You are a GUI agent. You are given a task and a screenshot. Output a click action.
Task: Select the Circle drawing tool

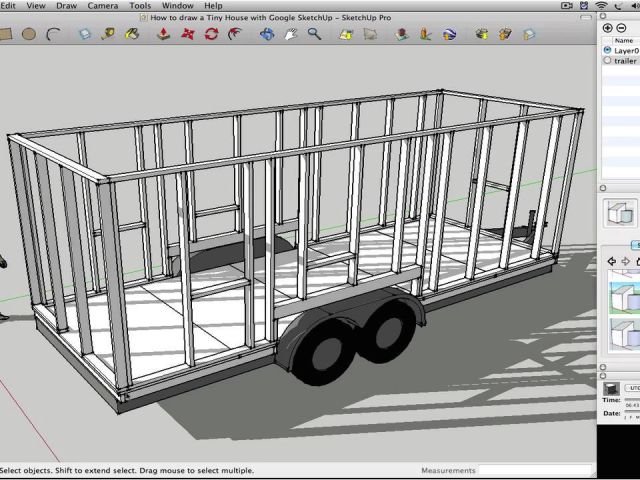click(x=29, y=34)
